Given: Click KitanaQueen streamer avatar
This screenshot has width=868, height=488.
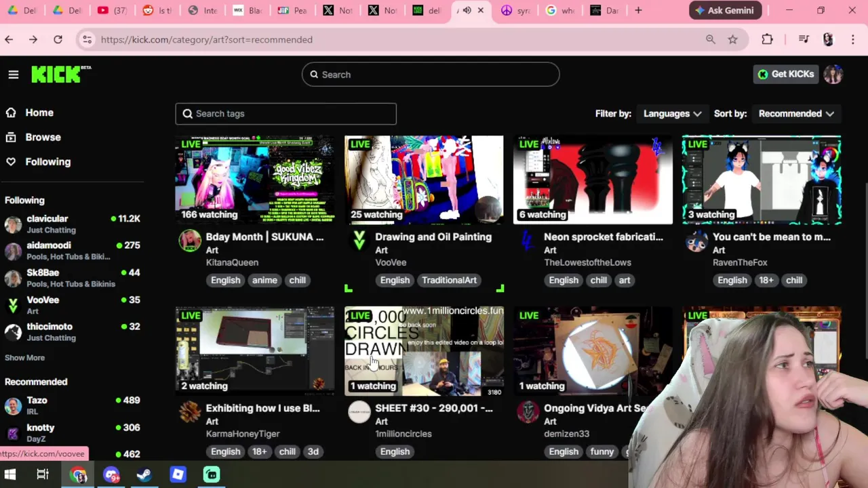Looking at the screenshot, I should [x=190, y=241].
